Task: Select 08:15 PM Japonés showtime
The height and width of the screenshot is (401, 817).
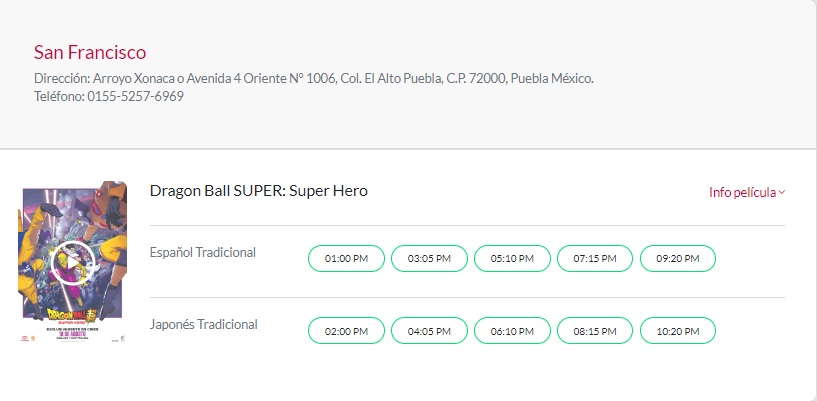Action: pyautogui.click(x=595, y=330)
